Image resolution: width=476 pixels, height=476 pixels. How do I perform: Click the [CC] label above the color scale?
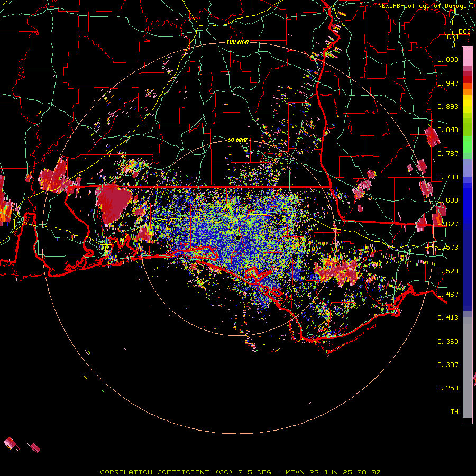tap(451, 36)
